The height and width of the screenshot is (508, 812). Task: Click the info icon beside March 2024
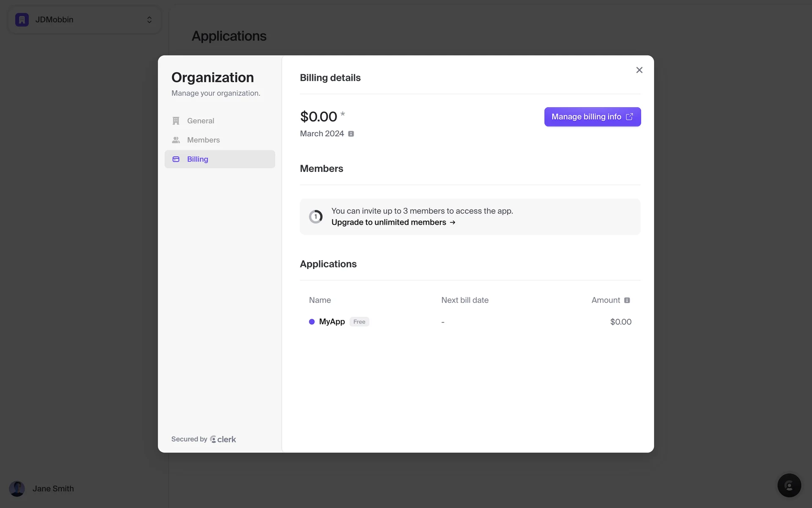(x=351, y=134)
